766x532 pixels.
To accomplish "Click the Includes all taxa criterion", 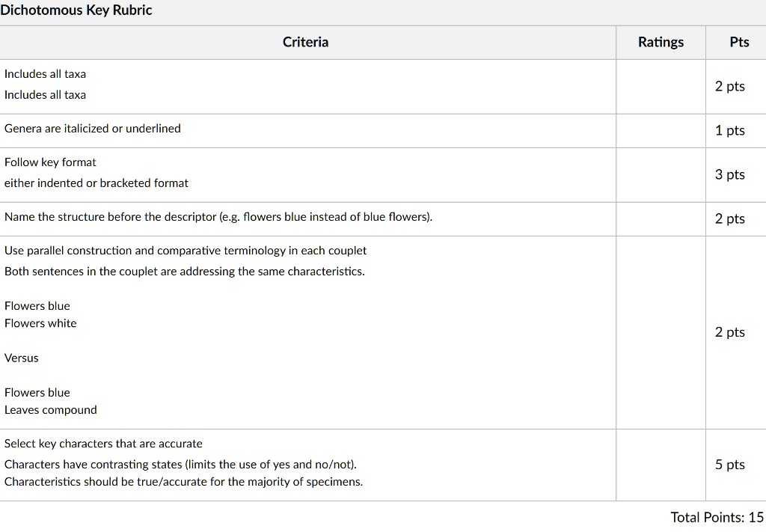I will tap(45, 73).
